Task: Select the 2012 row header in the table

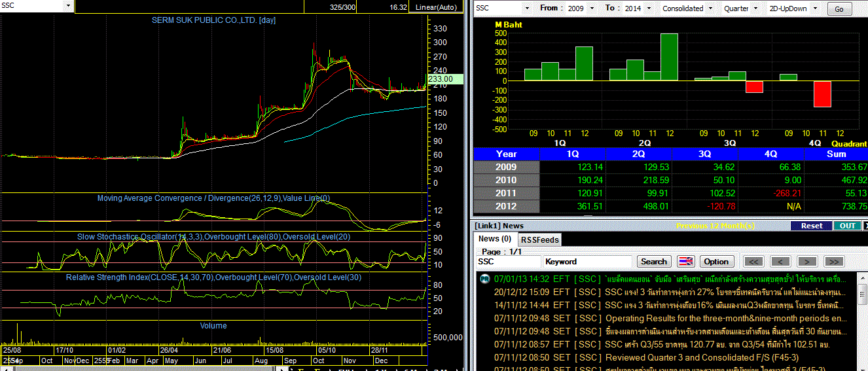Action: (x=506, y=206)
